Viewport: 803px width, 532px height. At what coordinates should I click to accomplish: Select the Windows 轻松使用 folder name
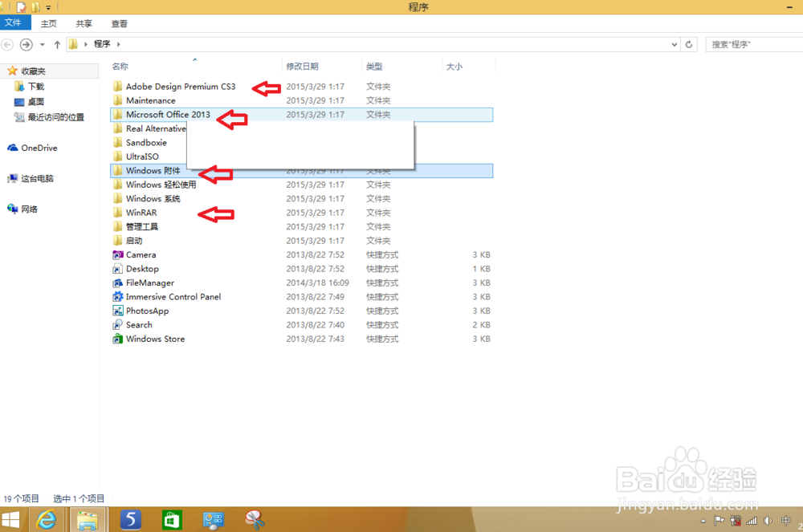[x=161, y=185]
